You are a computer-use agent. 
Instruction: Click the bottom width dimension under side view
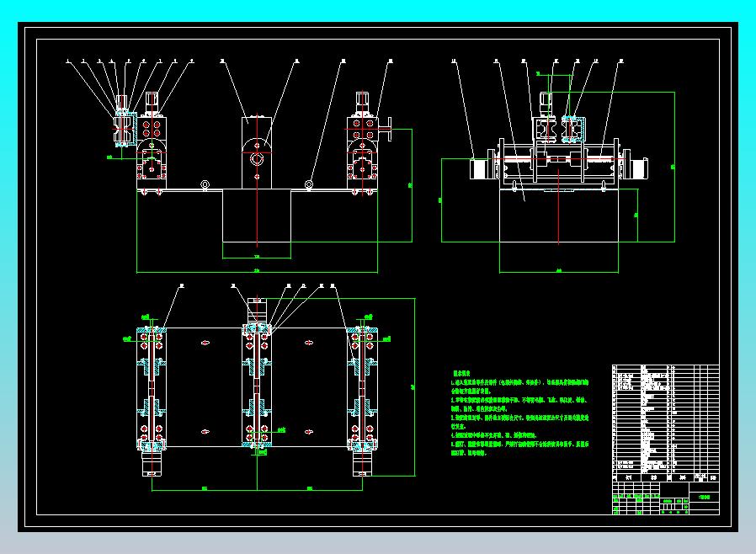click(558, 272)
